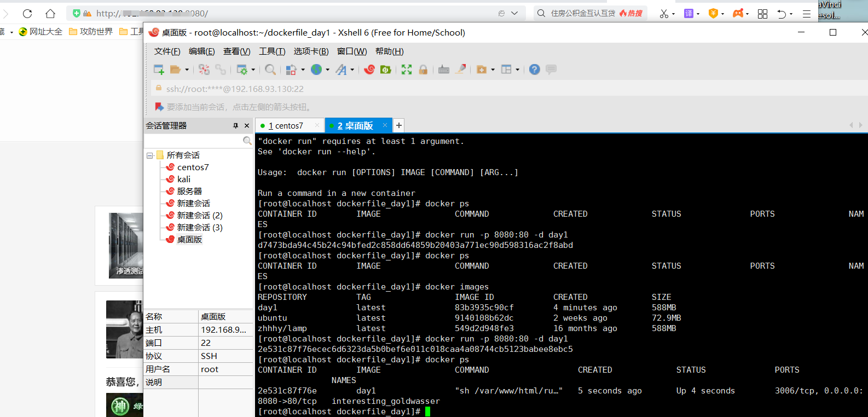
Task: Click the feedback speech bubble icon
Action: (x=551, y=69)
